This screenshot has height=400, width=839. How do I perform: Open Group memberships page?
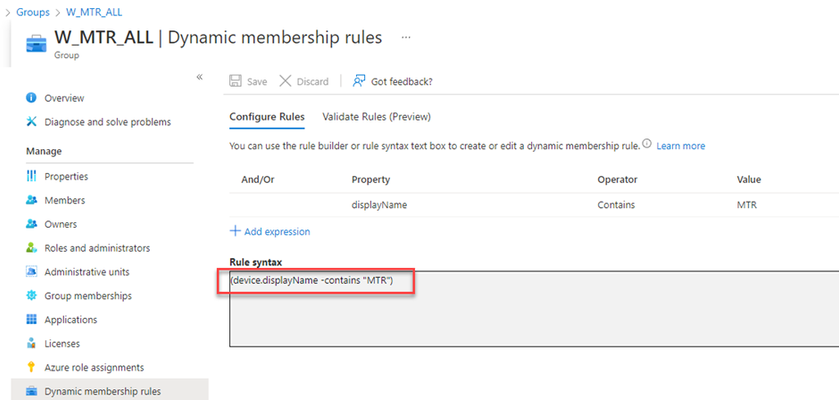(88, 296)
